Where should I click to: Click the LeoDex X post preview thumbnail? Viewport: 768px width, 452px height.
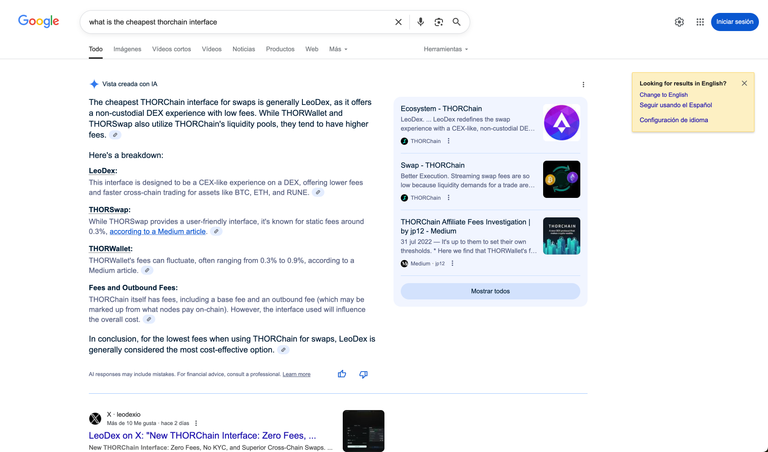coord(363,431)
